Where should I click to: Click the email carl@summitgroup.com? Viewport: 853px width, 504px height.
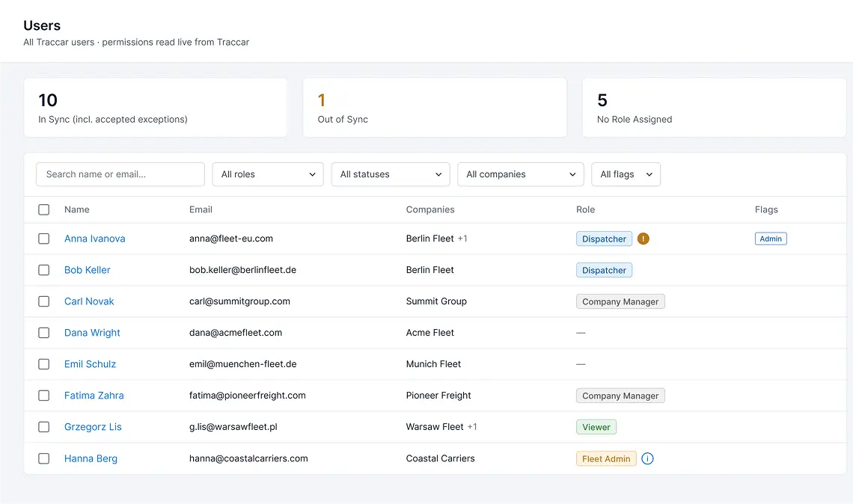point(240,301)
